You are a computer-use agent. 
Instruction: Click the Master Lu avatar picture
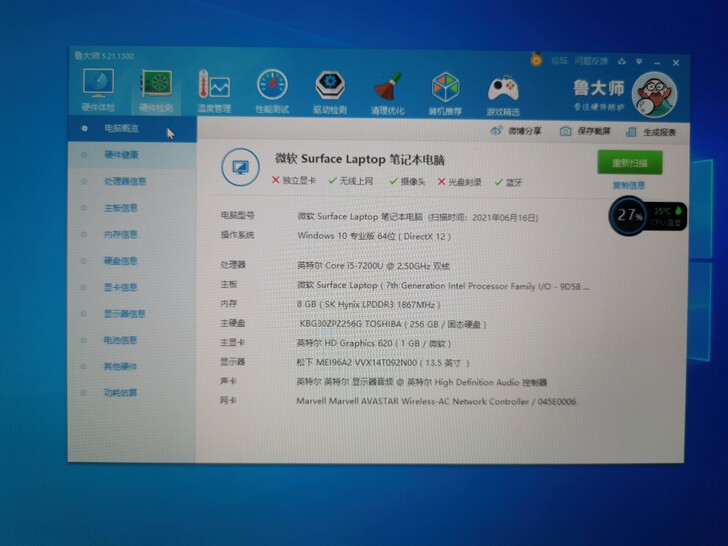tap(655, 96)
